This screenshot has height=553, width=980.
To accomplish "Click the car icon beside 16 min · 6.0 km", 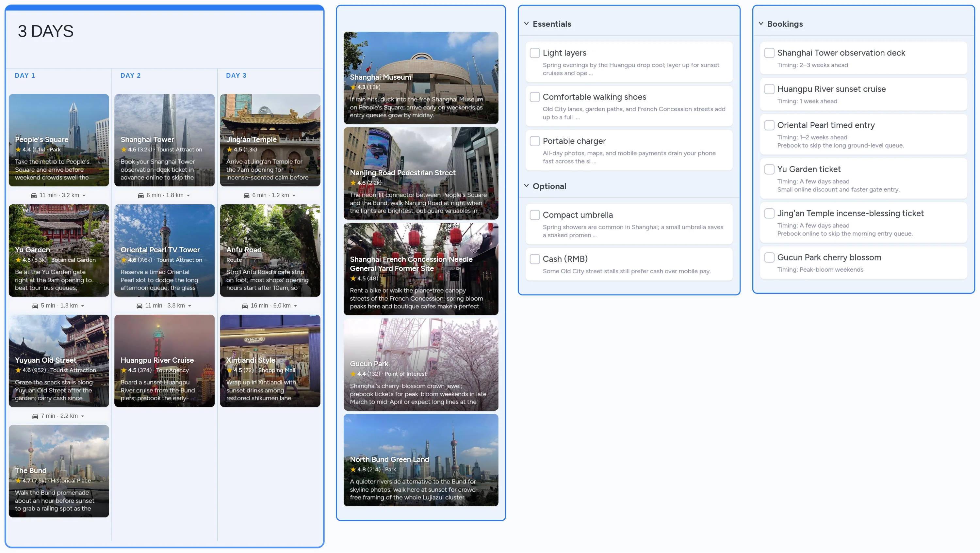I will click(x=245, y=306).
